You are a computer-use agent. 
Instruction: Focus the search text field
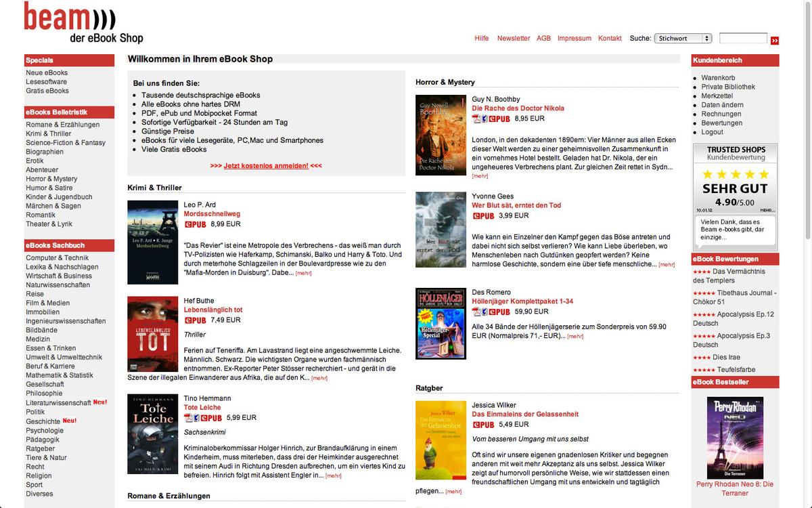coord(743,39)
